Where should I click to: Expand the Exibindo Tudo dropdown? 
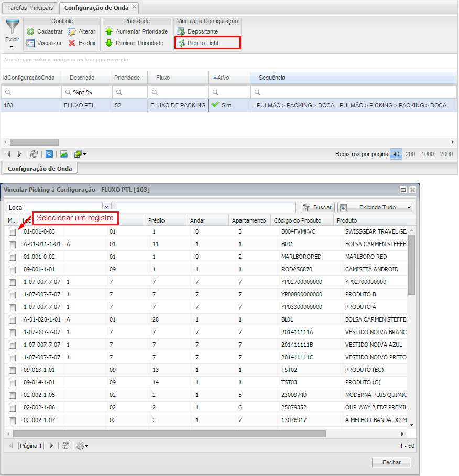(x=375, y=207)
